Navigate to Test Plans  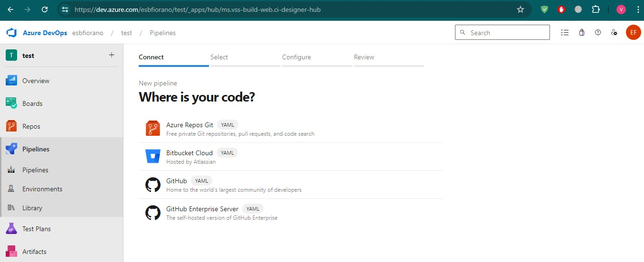point(37,229)
